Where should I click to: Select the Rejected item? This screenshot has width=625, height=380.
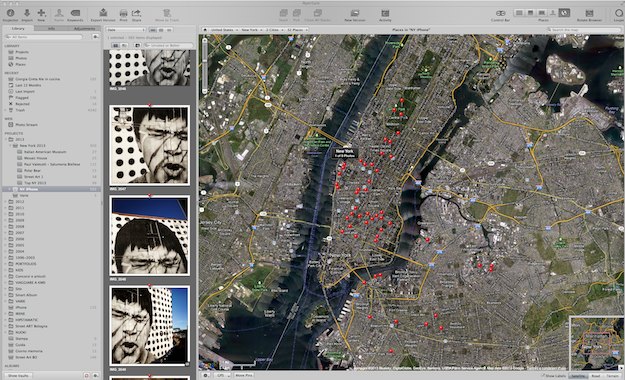[22, 104]
